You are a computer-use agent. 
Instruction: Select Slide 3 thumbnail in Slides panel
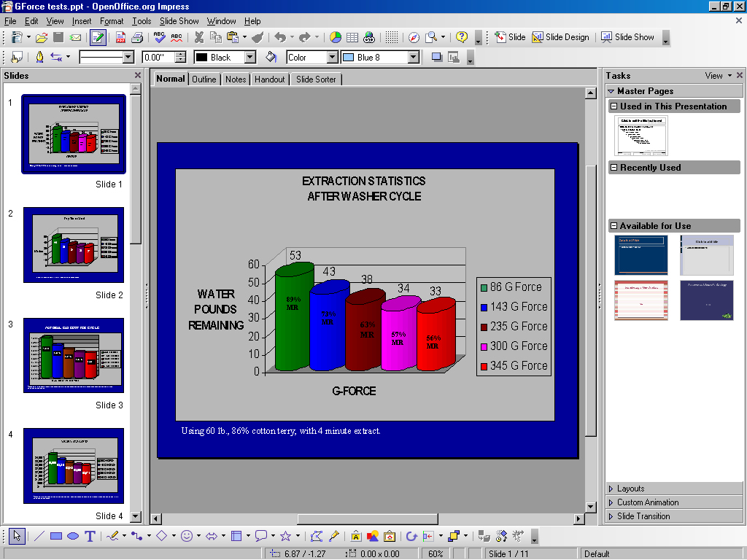tap(74, 355)
